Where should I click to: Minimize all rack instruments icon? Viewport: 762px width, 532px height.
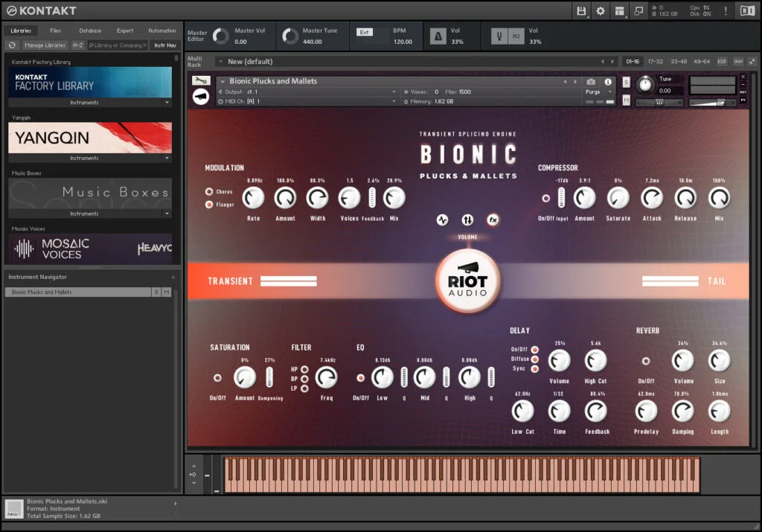coord(752,62)
